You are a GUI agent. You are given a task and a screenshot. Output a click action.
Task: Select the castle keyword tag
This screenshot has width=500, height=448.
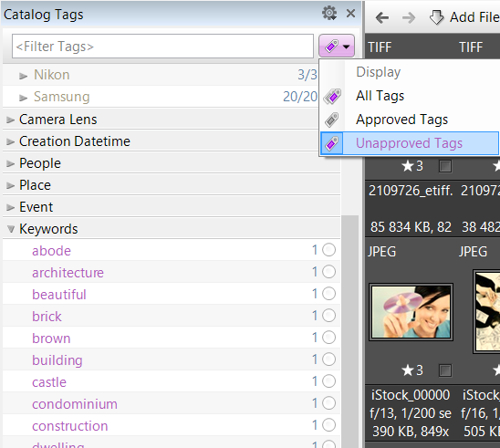(x=49, y=382)
